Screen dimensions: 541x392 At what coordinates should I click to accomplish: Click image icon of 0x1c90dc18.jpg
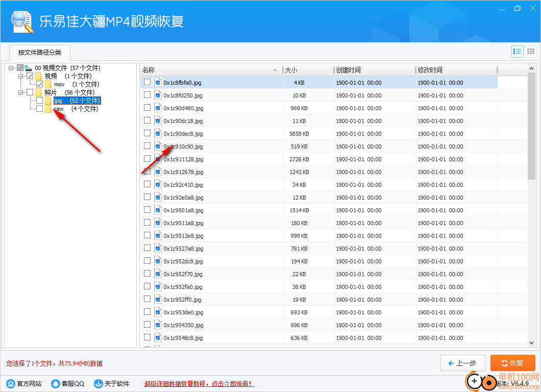[x=158, y=121]
